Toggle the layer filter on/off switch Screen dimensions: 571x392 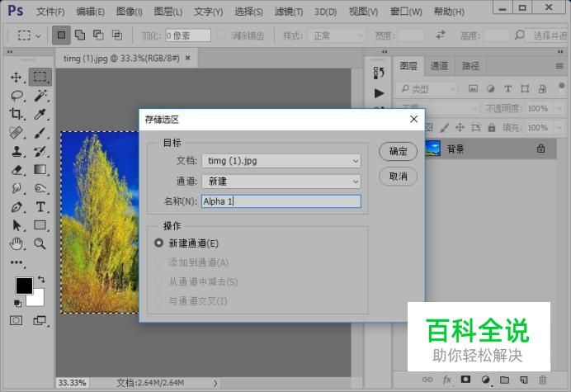[561, 88]
